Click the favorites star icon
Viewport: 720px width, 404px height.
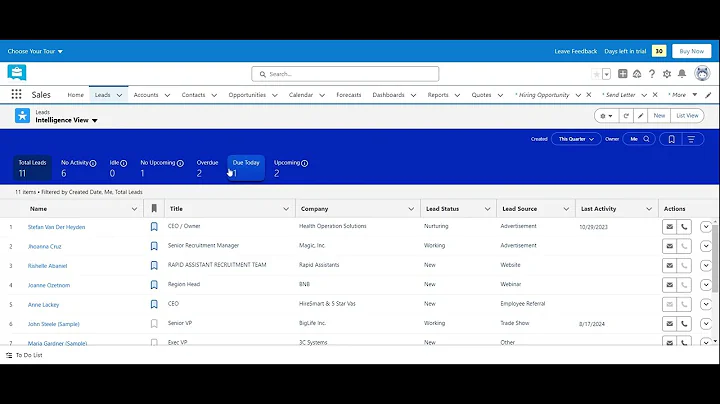pos(596,74)
